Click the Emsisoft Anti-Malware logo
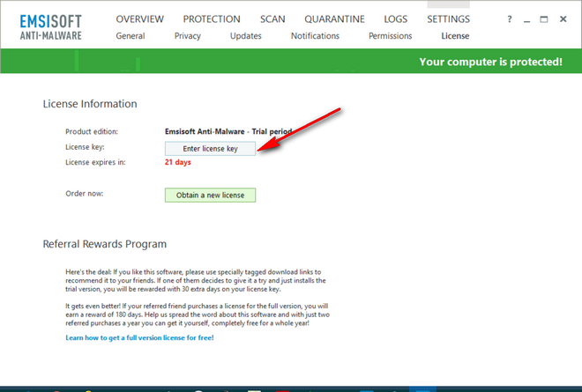The image size is (582, 392). pos(51,27)
